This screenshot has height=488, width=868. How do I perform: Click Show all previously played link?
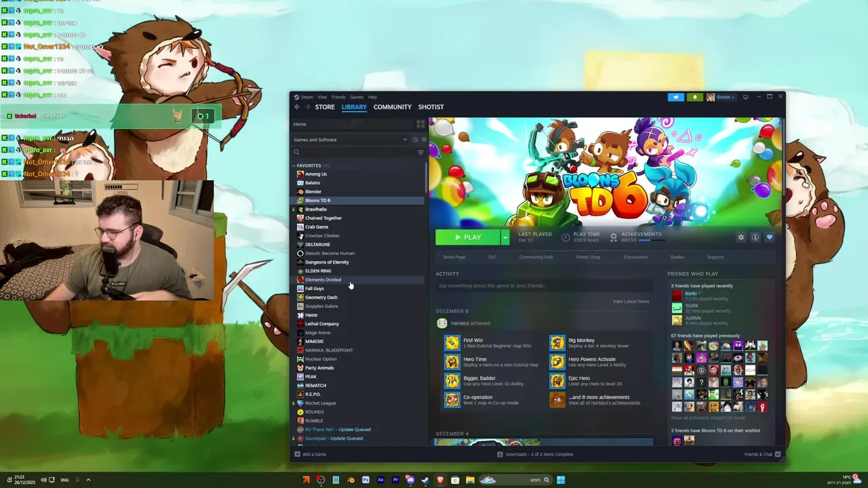pos(708,418)
